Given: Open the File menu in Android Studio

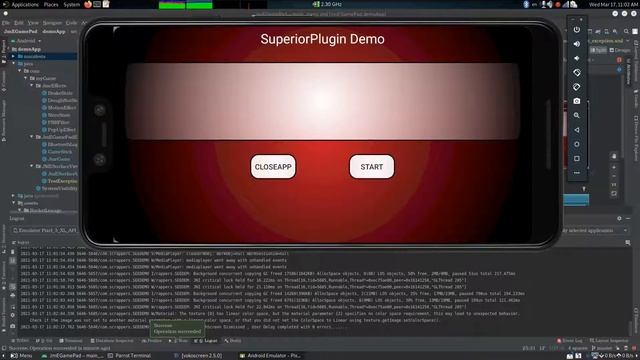Looking at the screenshot, I should pyautogui.click(x=7, y=23).
